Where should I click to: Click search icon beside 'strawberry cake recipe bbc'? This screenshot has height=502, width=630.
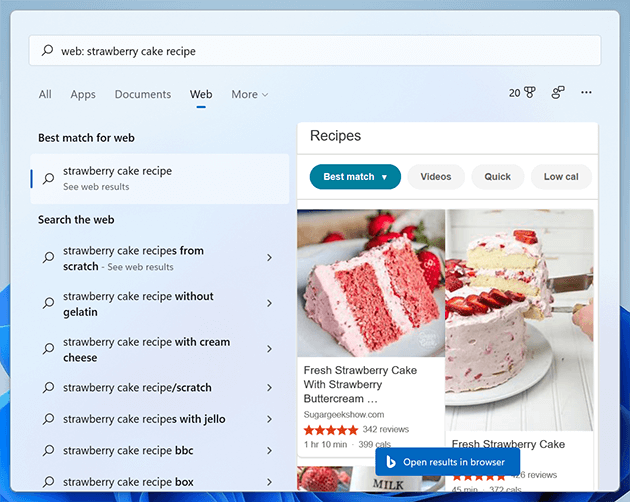coord(48,451)
